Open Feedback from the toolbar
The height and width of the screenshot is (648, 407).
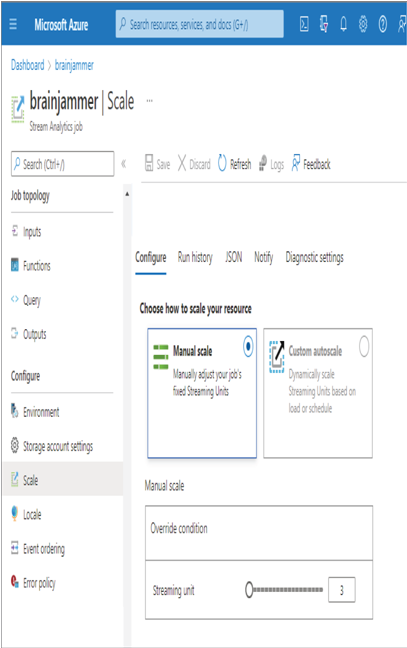[311, 164]
